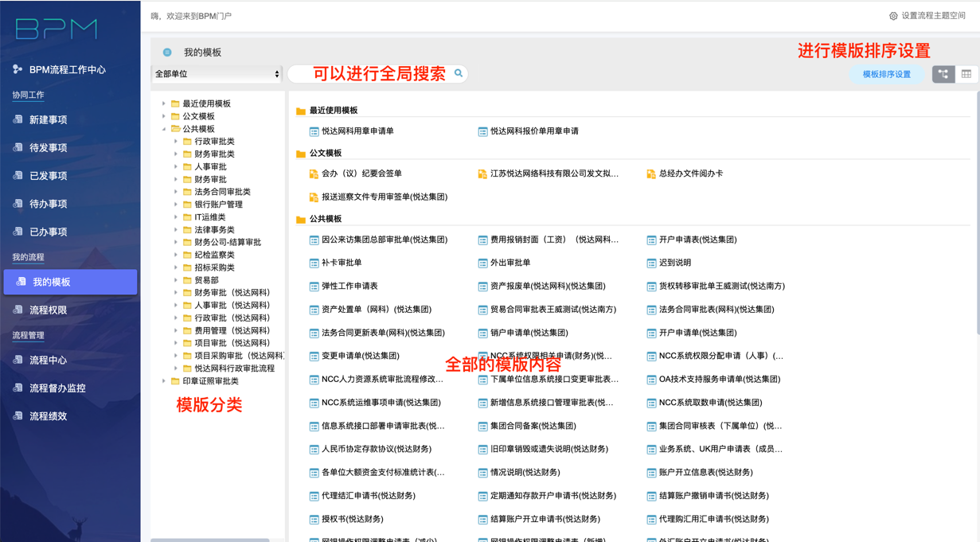Expand the 最近使用模板 tree node
980x542 pixels.
164,103
